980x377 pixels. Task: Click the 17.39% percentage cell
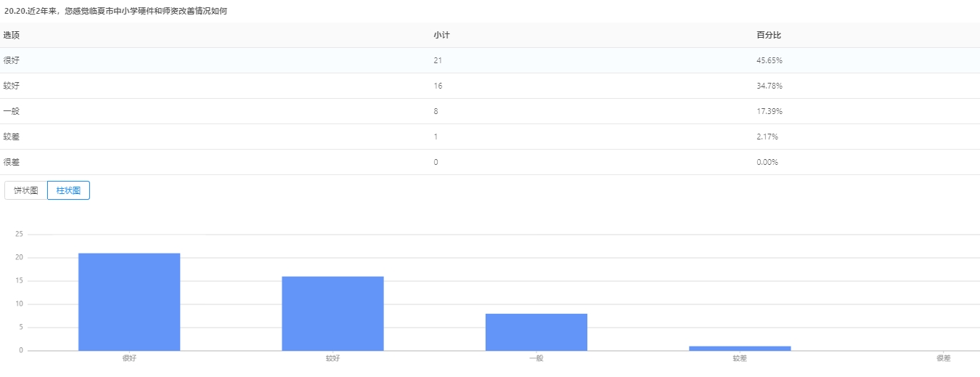click(769, 111)
